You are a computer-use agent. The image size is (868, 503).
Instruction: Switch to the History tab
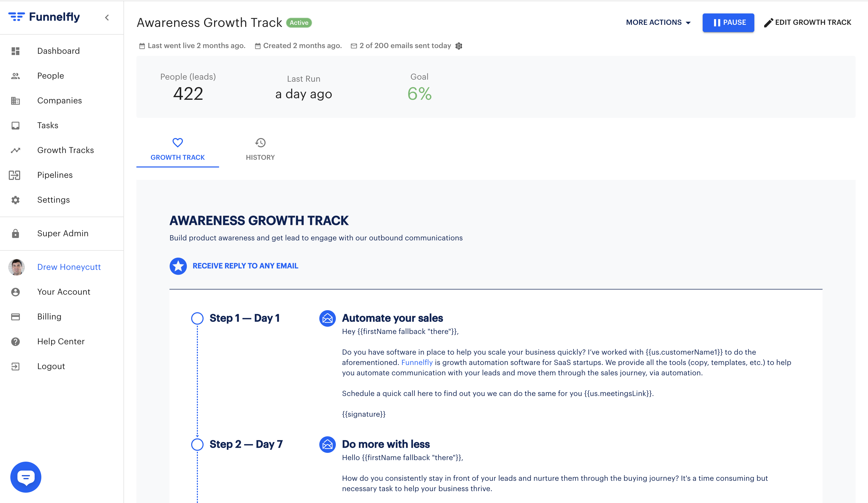[x=260, y=149]
